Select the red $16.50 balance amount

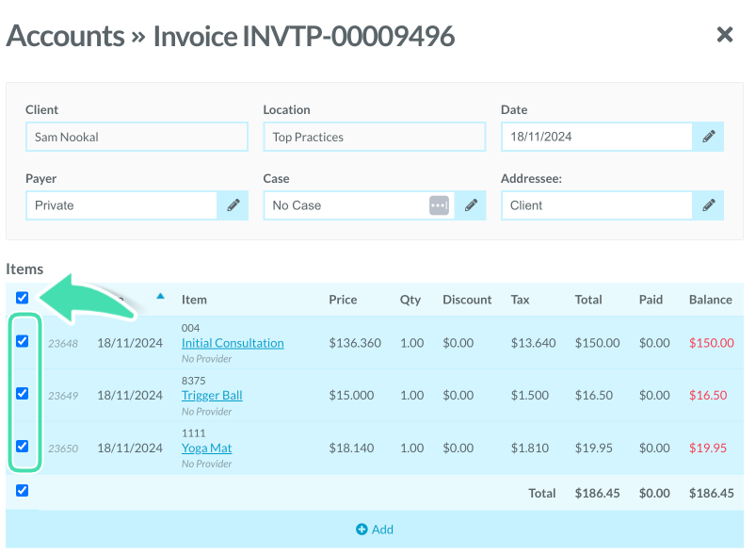[708, 395]
